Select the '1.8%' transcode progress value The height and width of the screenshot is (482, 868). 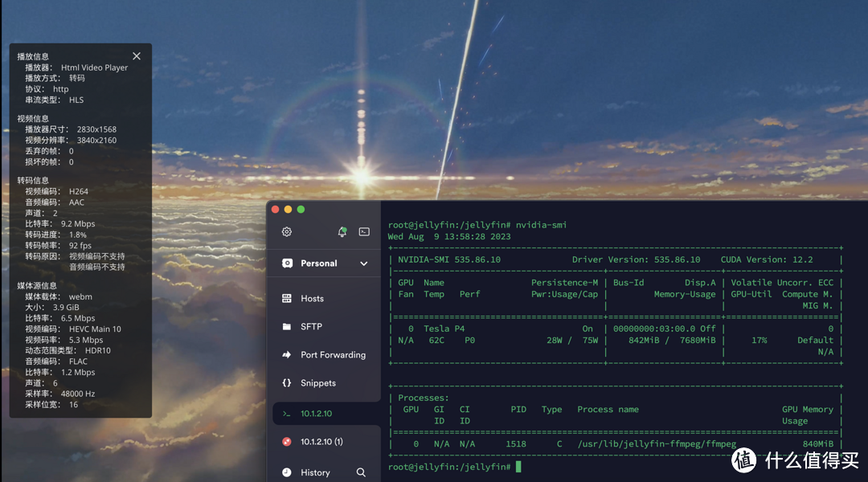[x=77, y=235]
